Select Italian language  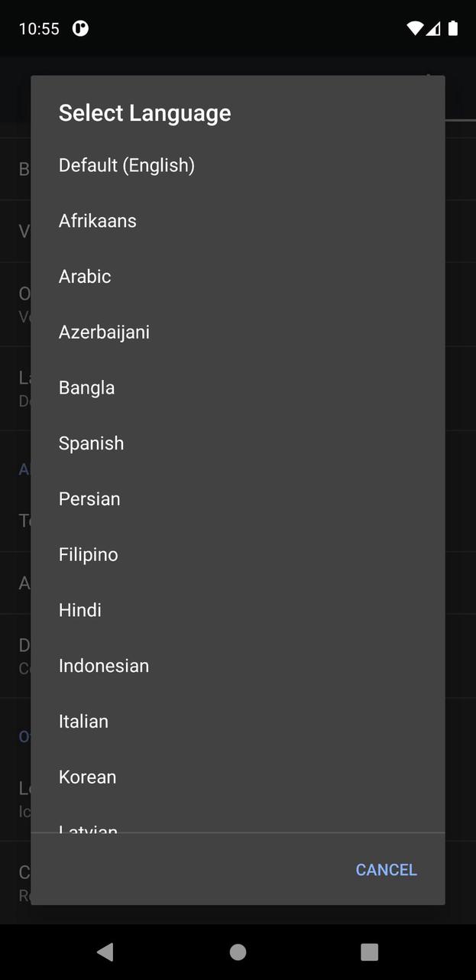(x=84, y=722)
